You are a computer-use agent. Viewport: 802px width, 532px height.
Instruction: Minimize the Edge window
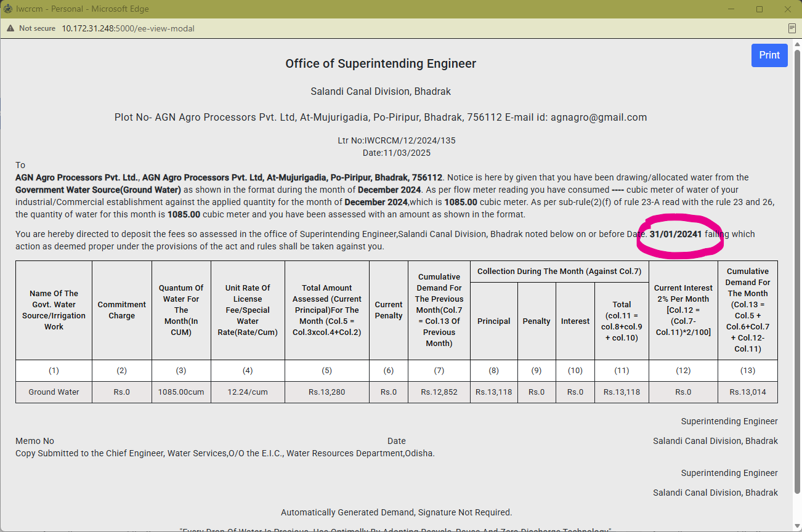pyautogui.click(x=731, y=9)
